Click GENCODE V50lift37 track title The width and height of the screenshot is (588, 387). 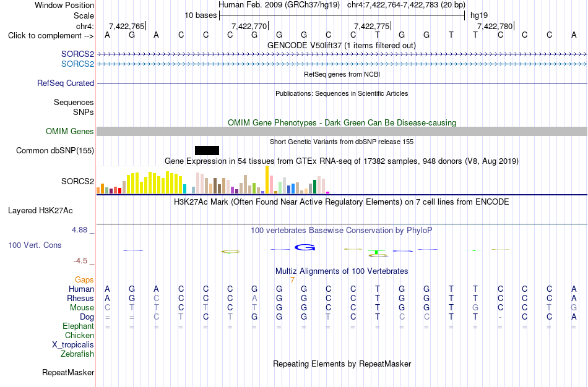click(342, 45)
